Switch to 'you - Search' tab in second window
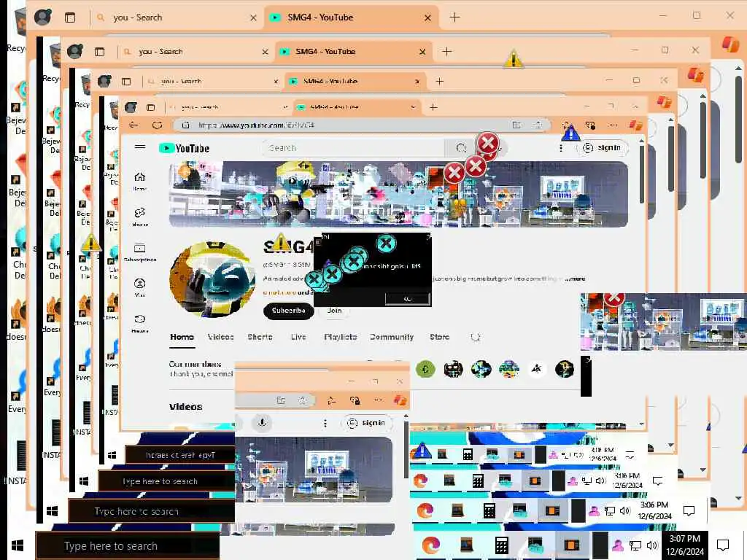The width and height of the screenshot is (747, 560). point(196,52)
